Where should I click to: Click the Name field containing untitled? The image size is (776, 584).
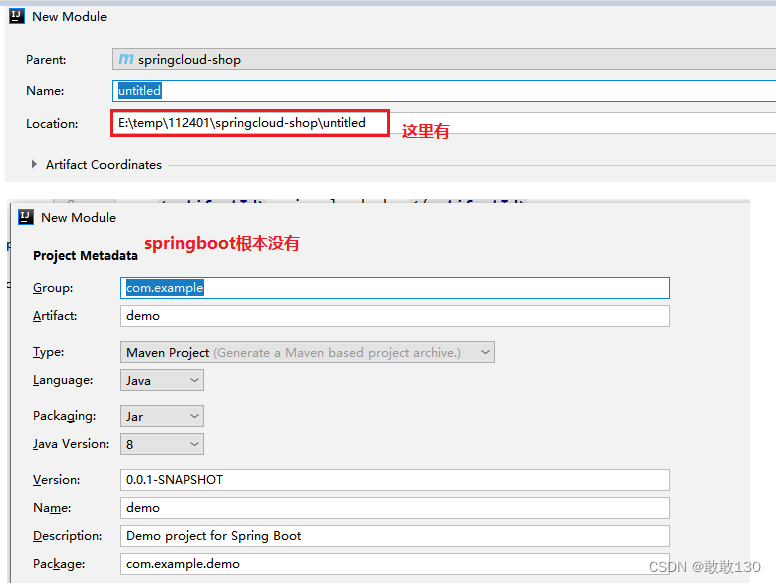click(444, 91)
